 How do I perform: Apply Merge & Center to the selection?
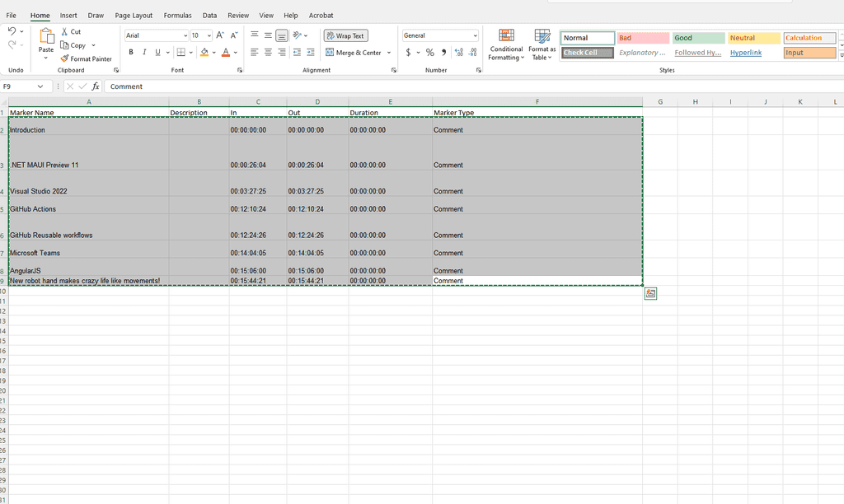pos(354,52)
